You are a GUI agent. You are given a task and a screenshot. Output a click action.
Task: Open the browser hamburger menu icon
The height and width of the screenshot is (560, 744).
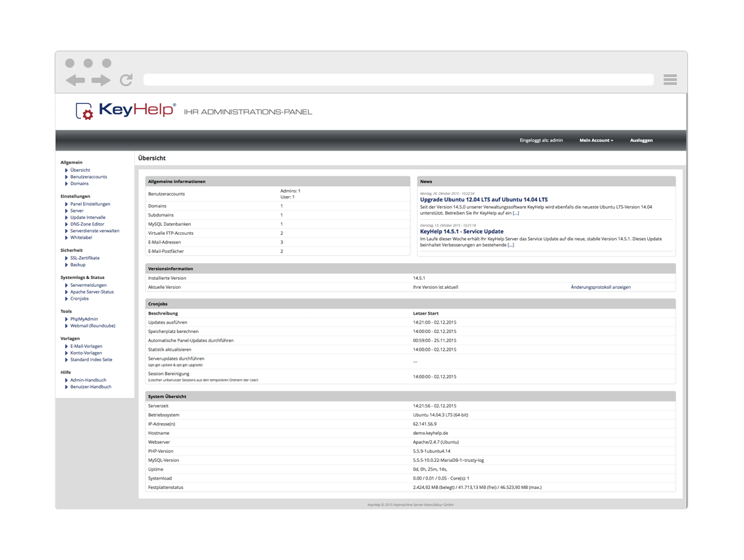point(670,80)
